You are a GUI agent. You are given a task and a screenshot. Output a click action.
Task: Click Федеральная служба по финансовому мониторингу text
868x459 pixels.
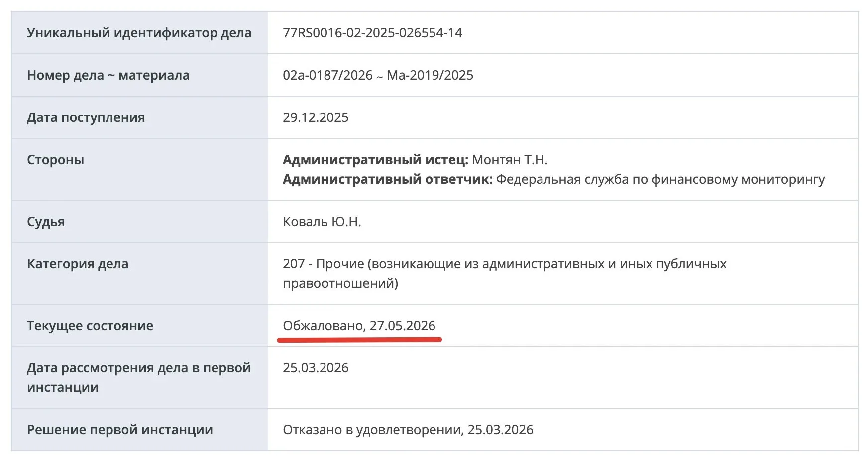(660, 179)
